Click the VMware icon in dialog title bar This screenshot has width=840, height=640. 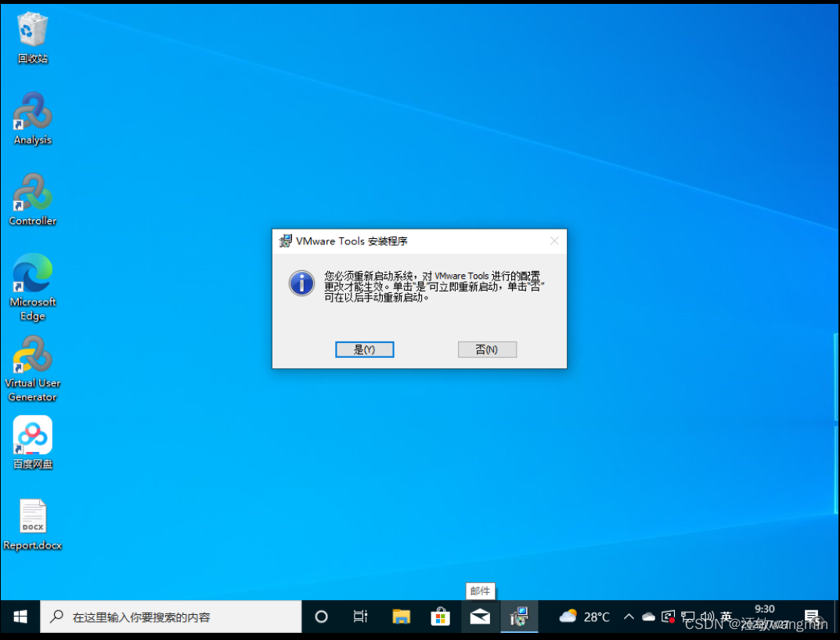[x=286, y=241]
